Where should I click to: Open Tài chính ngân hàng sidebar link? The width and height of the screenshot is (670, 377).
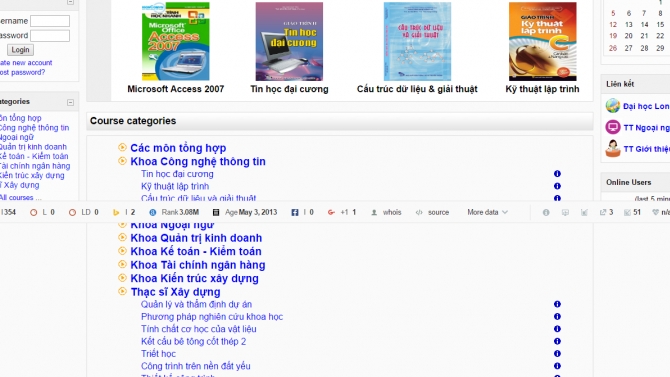click(35, 166)
